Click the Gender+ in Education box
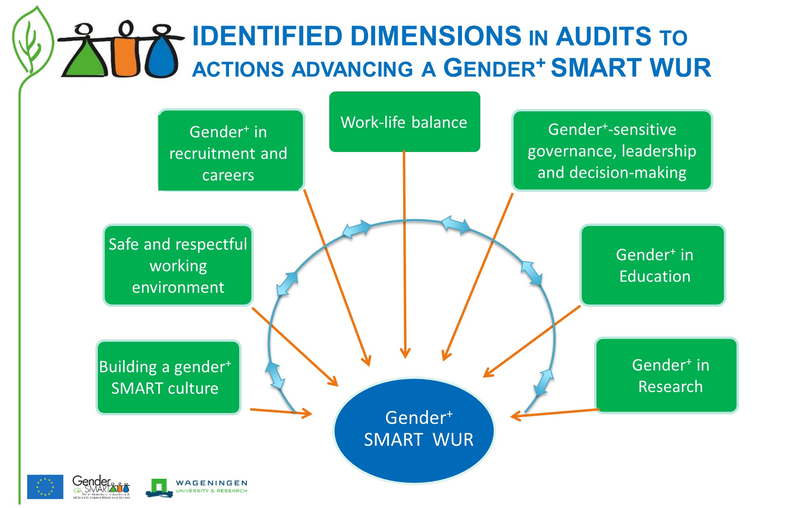Screen dimensions: 812x508 click(653, 265)
